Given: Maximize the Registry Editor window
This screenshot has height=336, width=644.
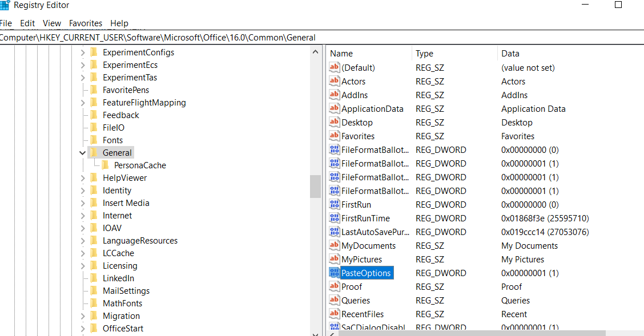Looking at the screenshot, I should point(618,5).
